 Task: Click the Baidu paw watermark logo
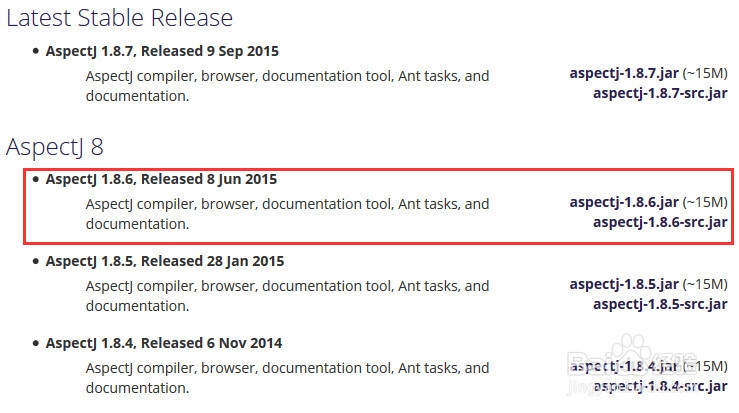pos(632,349)
